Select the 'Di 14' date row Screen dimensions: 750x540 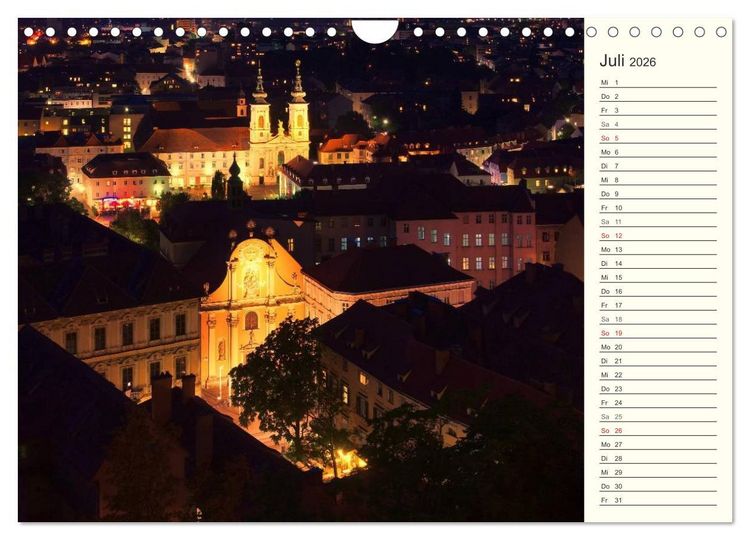click(658, 264)
